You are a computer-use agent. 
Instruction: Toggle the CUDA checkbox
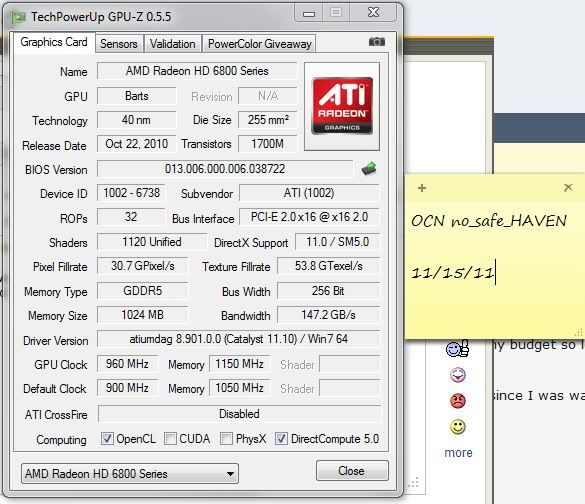pyautogui.click(x=170, y=438)
